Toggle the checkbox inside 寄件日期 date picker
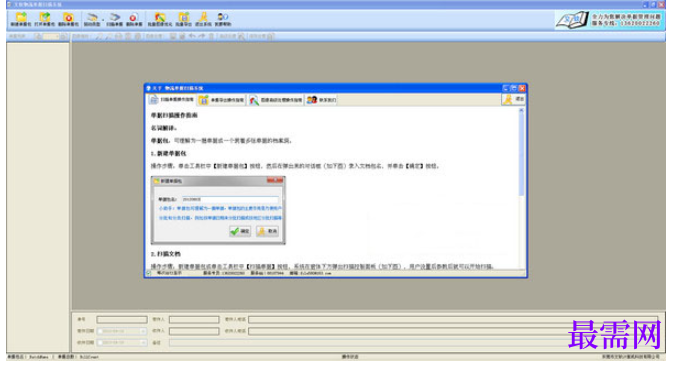 100,331
